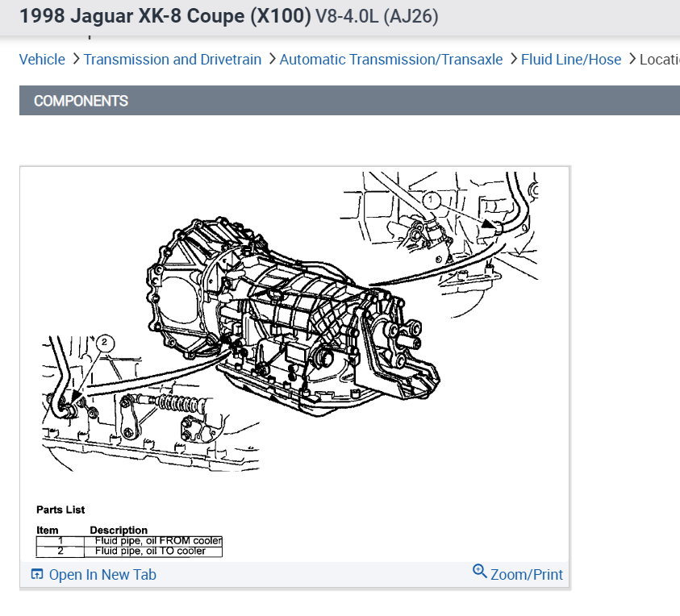Click the COMPONENTS section header
The height and width of the screenshot is (616, 680).
tap(349, 101)
